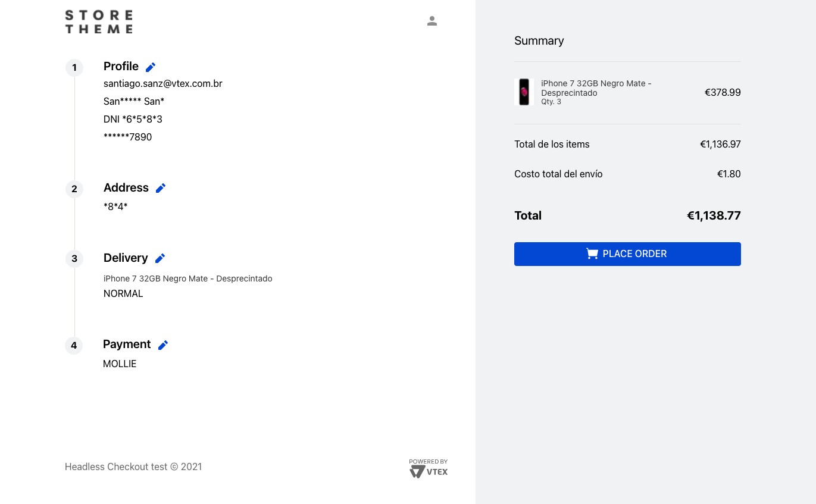Open the Store Theme logo
Screen dimensions: 816x504
[x=99, y=21]
